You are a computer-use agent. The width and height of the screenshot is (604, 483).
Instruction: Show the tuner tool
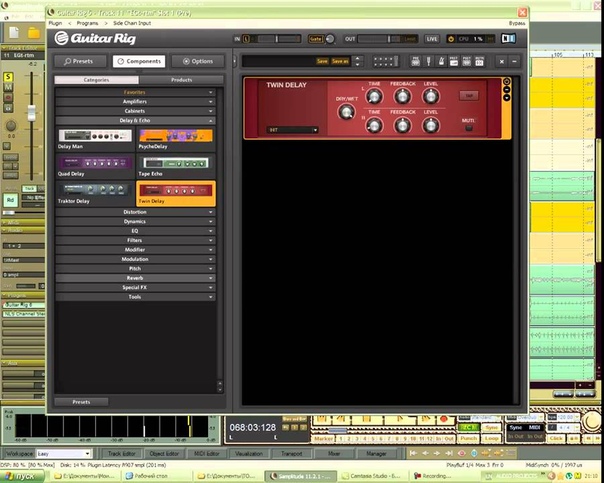point(428,61)
